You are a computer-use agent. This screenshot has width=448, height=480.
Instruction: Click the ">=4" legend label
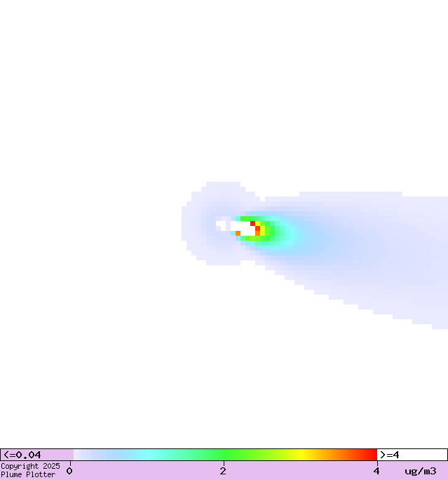[390, 455]
